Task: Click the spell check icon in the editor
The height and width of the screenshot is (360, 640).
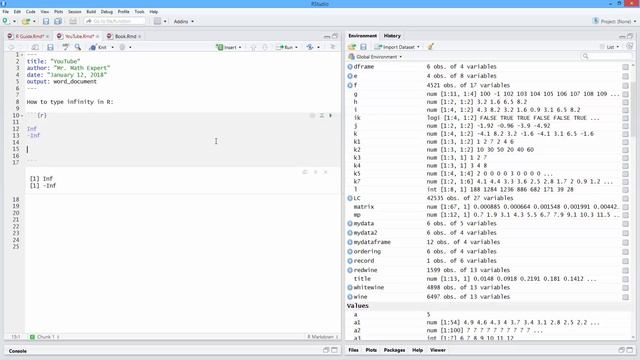Action: [x=65, y=47]
